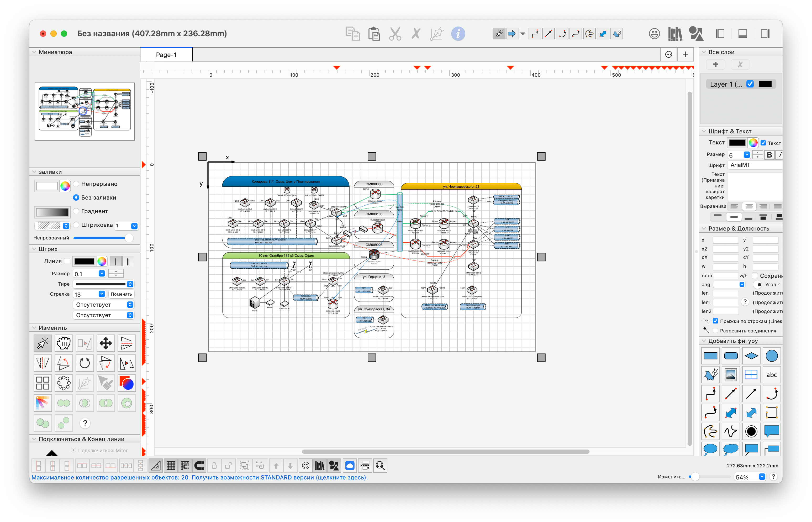Click the smiley face icon in top toolbar
The width and height of the screenshot is (812, 522).
click(654, 34)
